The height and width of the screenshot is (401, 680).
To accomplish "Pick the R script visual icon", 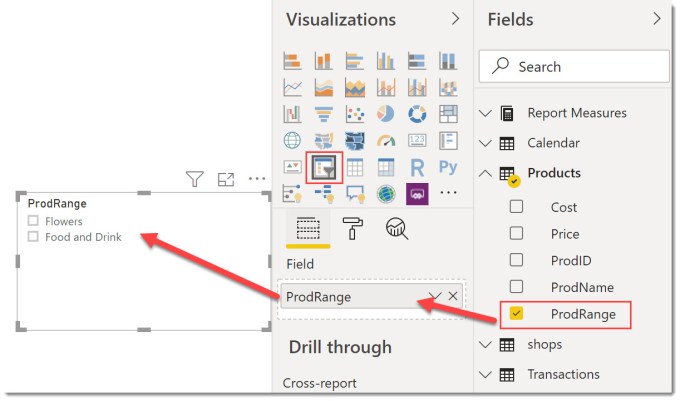I will coord(417,167).
